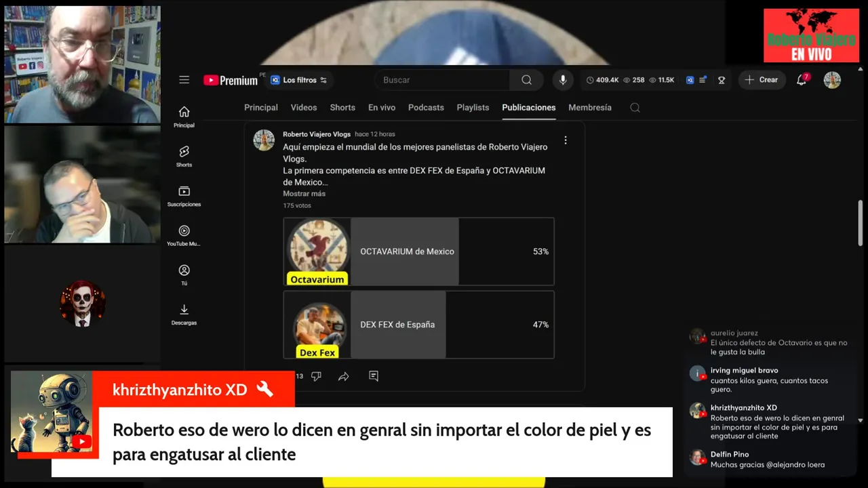Click the top webcam feed

(x=82, y=64)
